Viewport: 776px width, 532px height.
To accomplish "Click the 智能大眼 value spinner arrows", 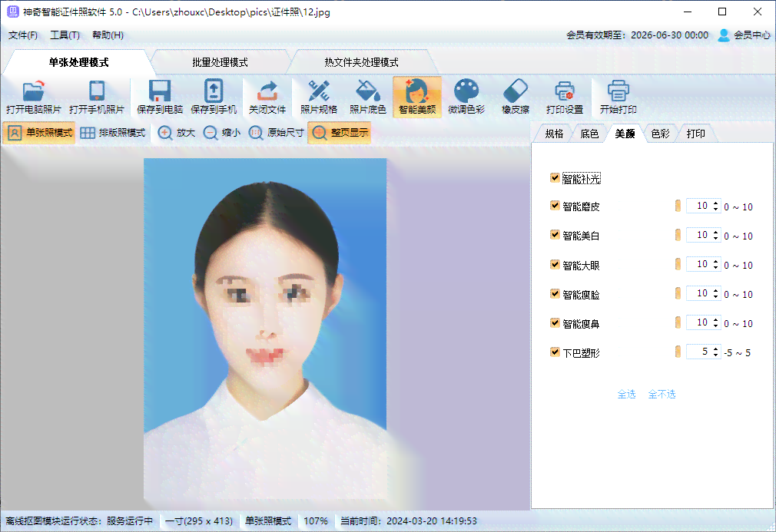I will [715, 265].
